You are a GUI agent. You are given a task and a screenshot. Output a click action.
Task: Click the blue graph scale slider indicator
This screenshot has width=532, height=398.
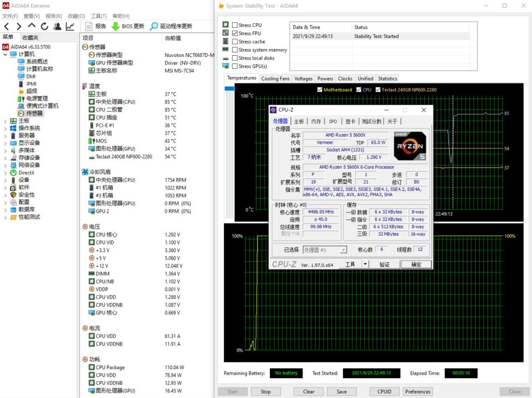pyautogui.click(x=229, y=88)
